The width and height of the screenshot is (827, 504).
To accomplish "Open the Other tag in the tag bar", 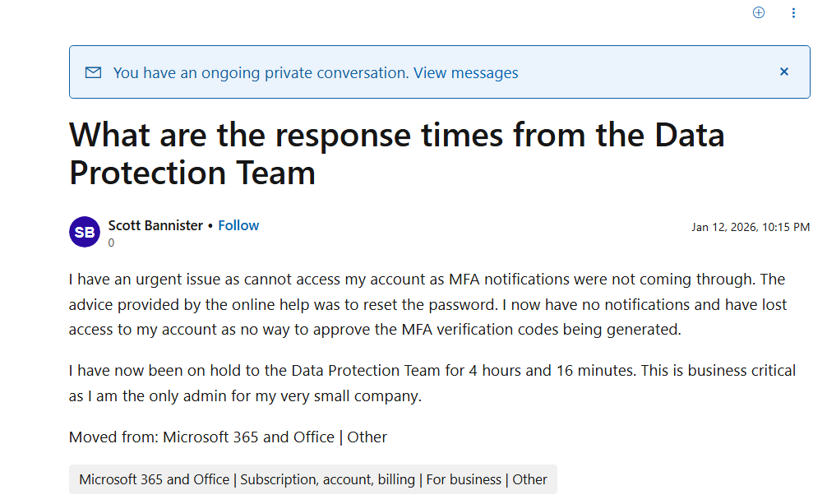I will 530,479.
